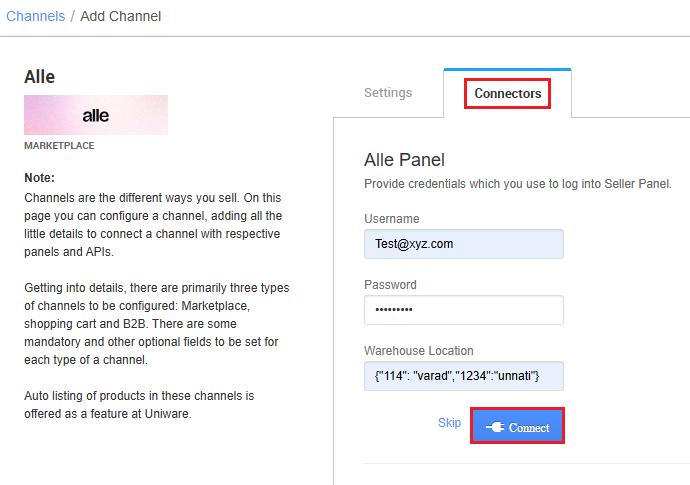This screenshot has height=485, width=690.
Task: Click the MARKETPLACE label under the logo
Action: tap(59, 146)
